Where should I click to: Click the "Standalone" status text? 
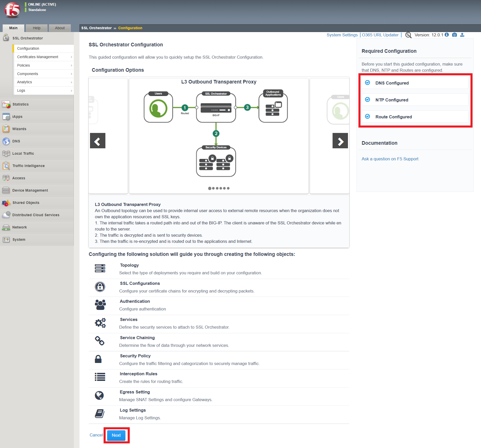point(37,10)
